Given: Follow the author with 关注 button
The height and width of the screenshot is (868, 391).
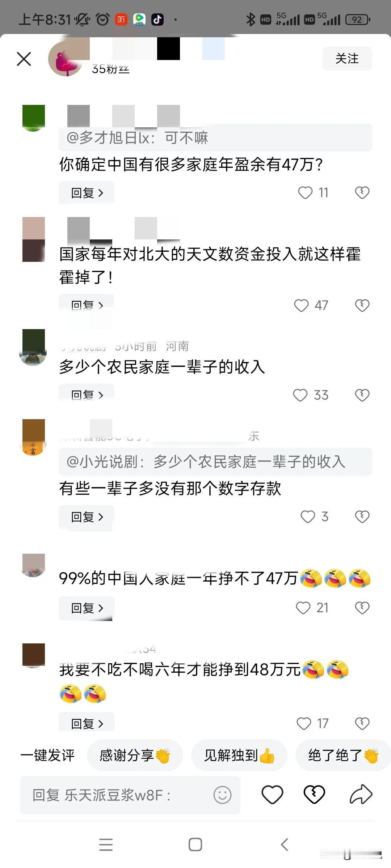Looking at the screenshot, I should [347, 58].
